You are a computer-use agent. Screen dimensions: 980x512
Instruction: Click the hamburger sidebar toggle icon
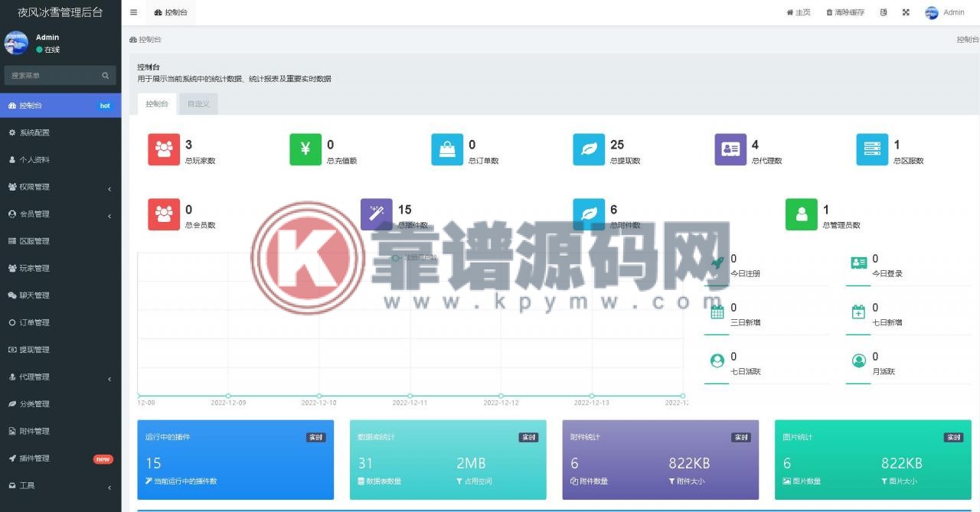click(134, 12)
